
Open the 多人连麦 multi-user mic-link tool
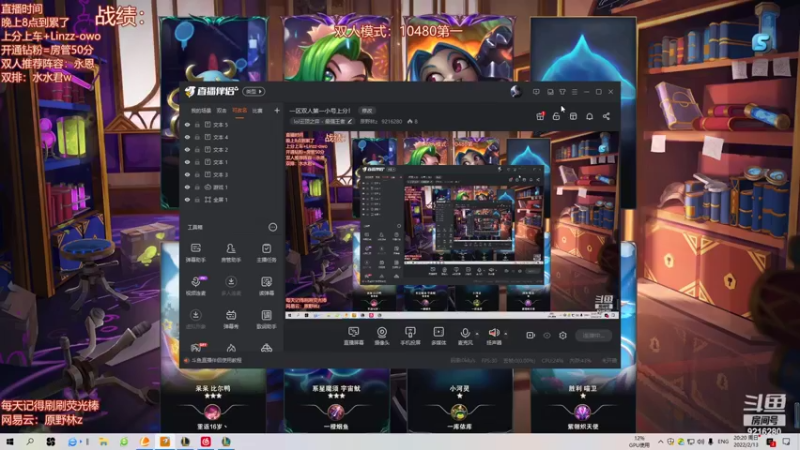point(231,286)
